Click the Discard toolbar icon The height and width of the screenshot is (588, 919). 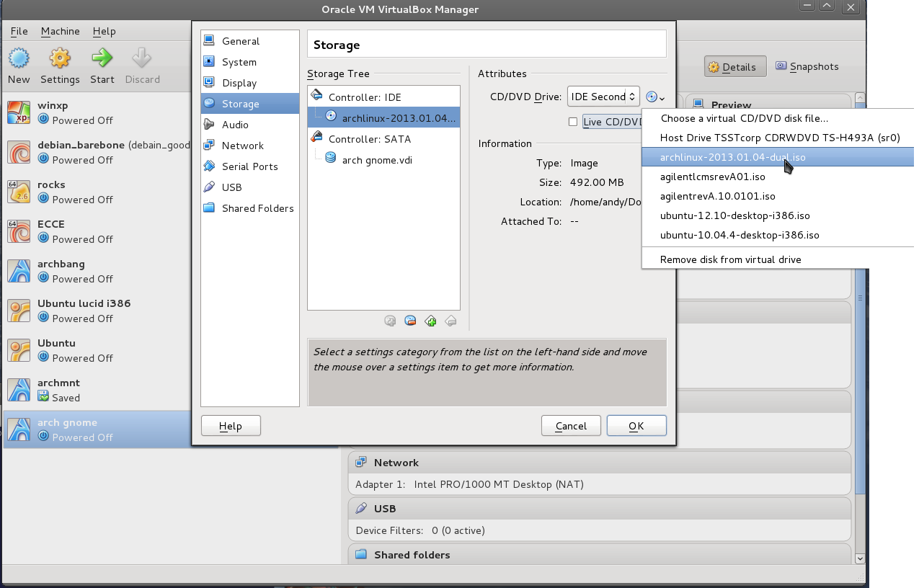pyautogui.click(x=142, y=58)
